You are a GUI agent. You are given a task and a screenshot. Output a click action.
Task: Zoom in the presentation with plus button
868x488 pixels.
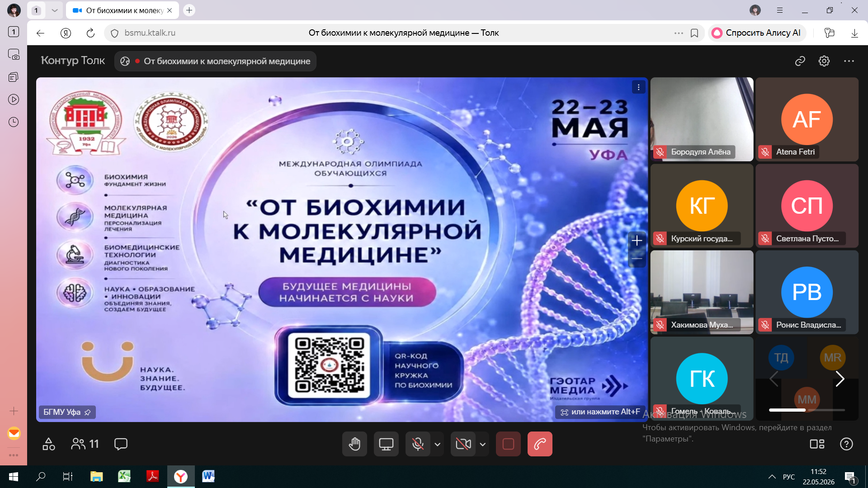click(637, 241)
